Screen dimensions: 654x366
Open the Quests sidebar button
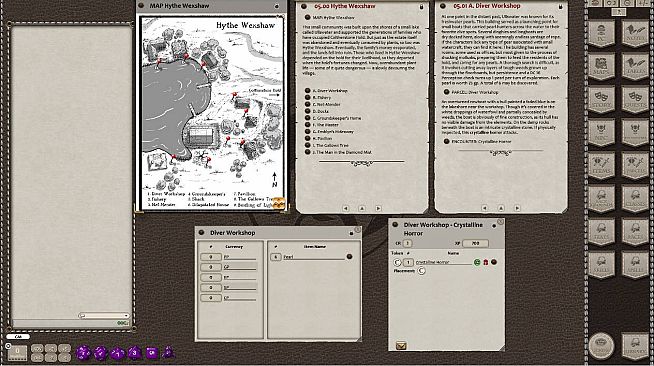[635, 100]
